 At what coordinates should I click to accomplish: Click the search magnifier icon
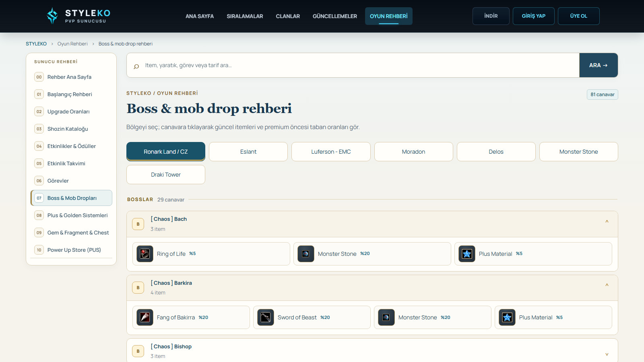pos(136,66)
